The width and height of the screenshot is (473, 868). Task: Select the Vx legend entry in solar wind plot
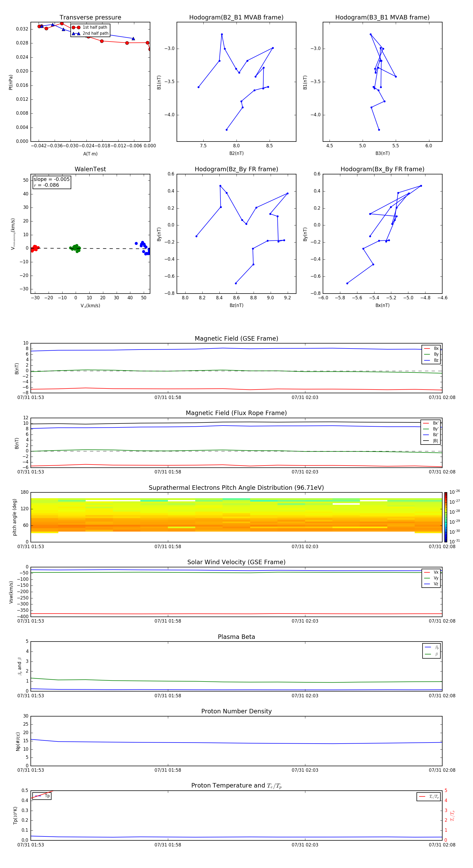(431, 572)
